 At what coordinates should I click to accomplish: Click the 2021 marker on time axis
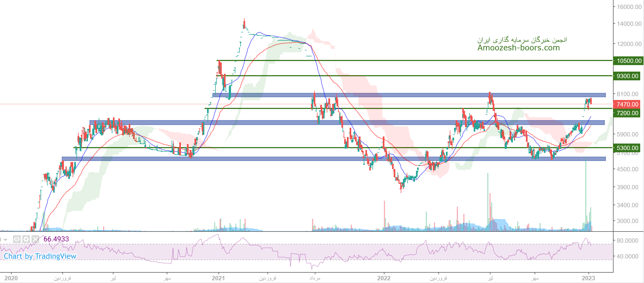(218, 278)
